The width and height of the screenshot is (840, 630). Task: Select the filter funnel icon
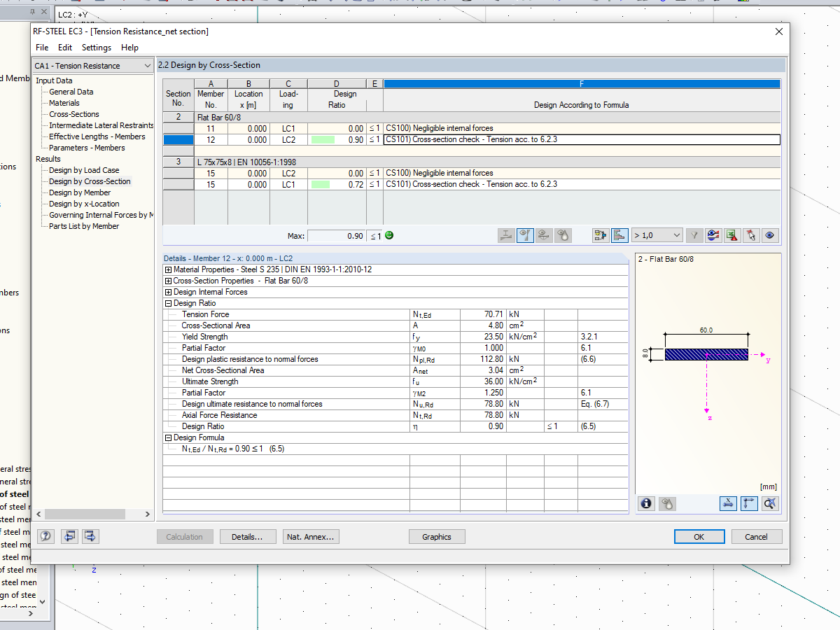(694, 235)
